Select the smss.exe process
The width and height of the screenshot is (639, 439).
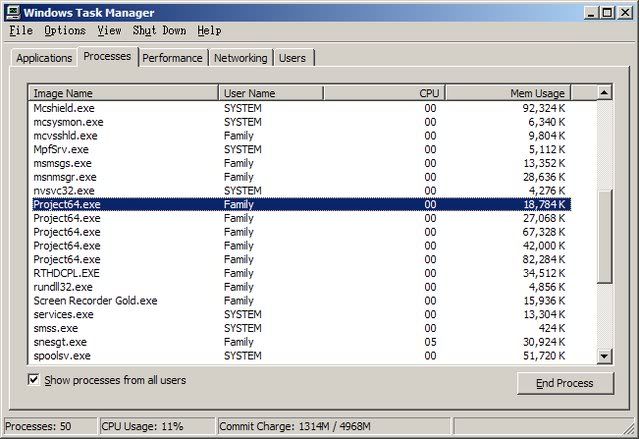tap(302, 328)
